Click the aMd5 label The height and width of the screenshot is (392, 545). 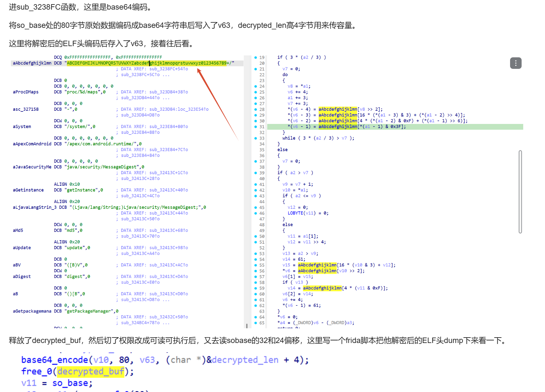coord(18,230)
